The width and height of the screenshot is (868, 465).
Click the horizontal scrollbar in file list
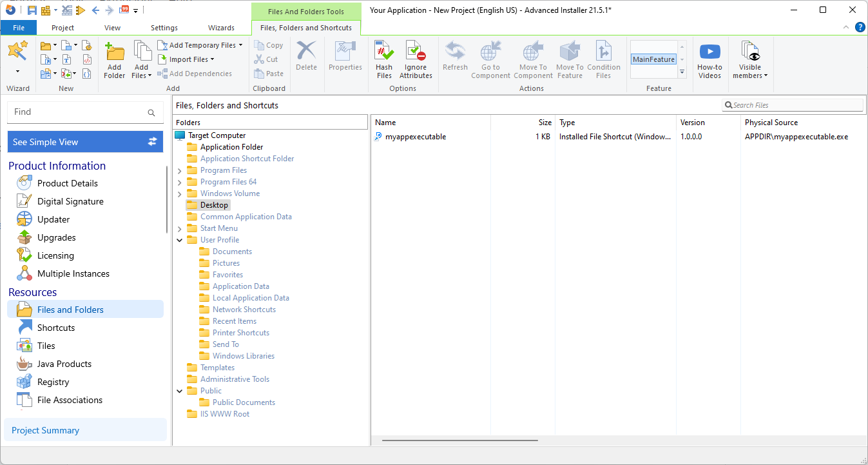[459, 440]
